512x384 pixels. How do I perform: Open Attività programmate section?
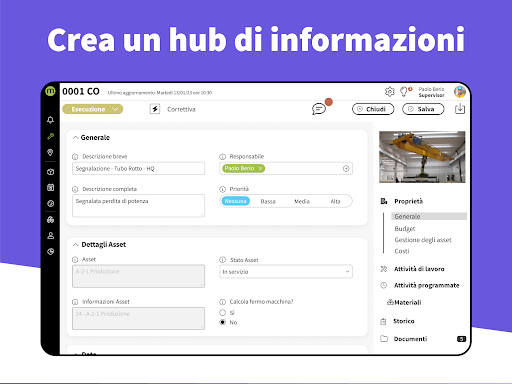click(426, 285)
